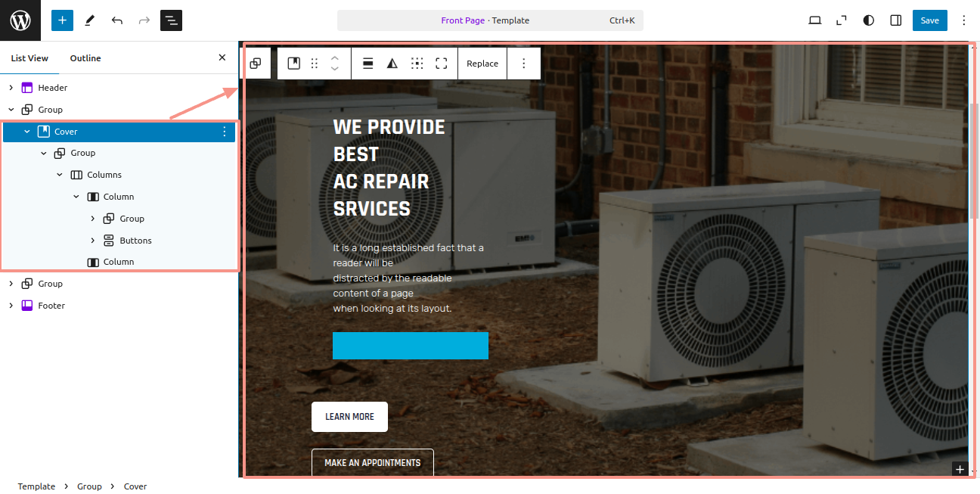Expand the Buttons row chevron

coord(93,241)
